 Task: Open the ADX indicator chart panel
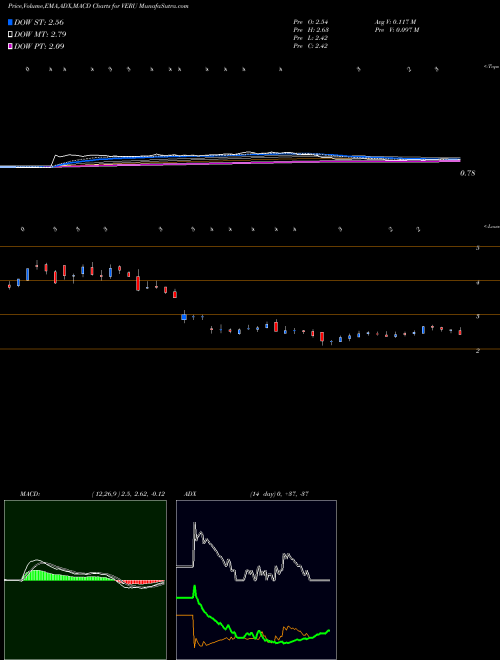pyautogui.click(x=256, y=580)
